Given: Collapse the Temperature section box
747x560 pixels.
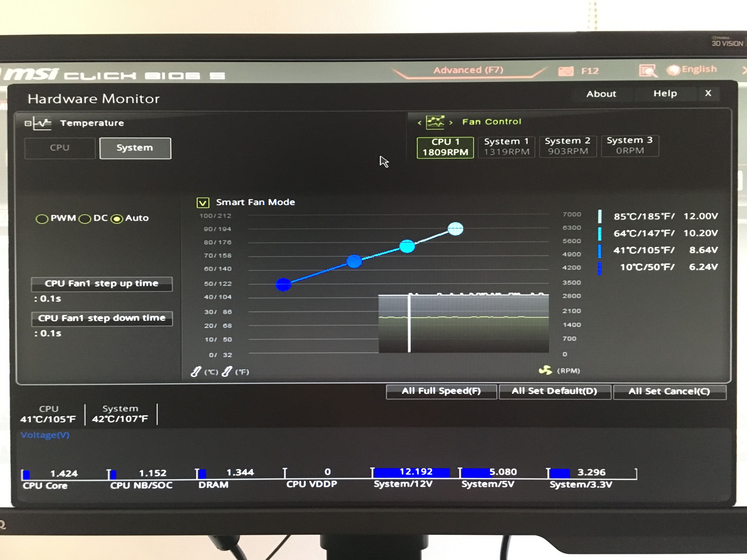Looking at the screenshot, I should [x=28, y=124].
